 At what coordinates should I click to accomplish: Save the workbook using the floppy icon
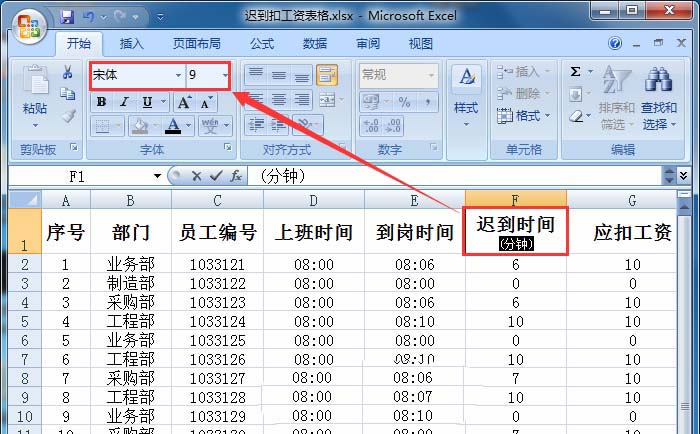click(x=67, y=17)
